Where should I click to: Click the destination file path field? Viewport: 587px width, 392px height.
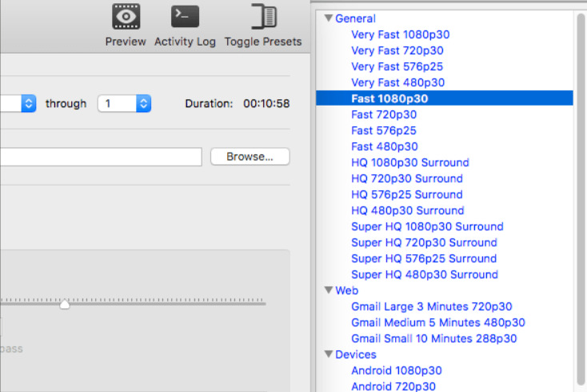coord(101,157)
